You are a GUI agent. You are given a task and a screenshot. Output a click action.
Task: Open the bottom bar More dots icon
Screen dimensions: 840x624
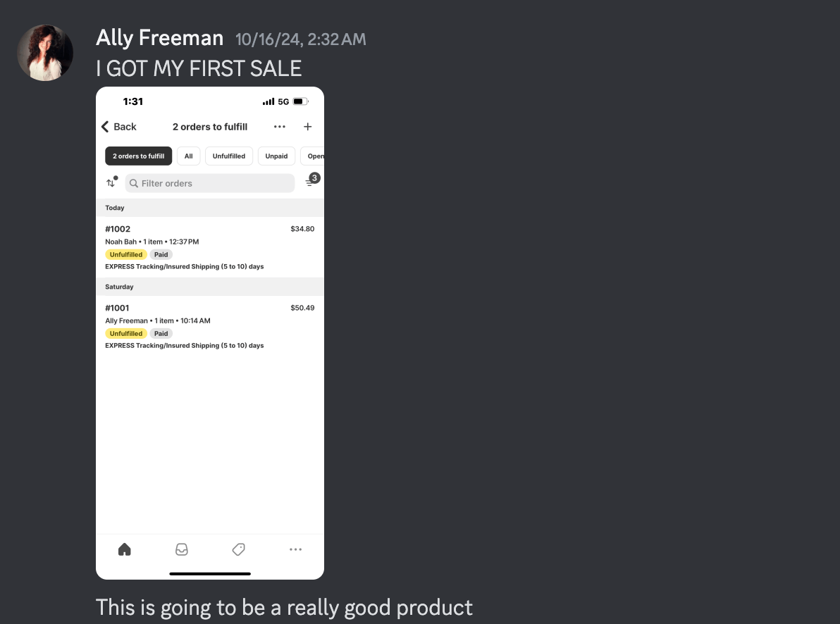point(295,549)
